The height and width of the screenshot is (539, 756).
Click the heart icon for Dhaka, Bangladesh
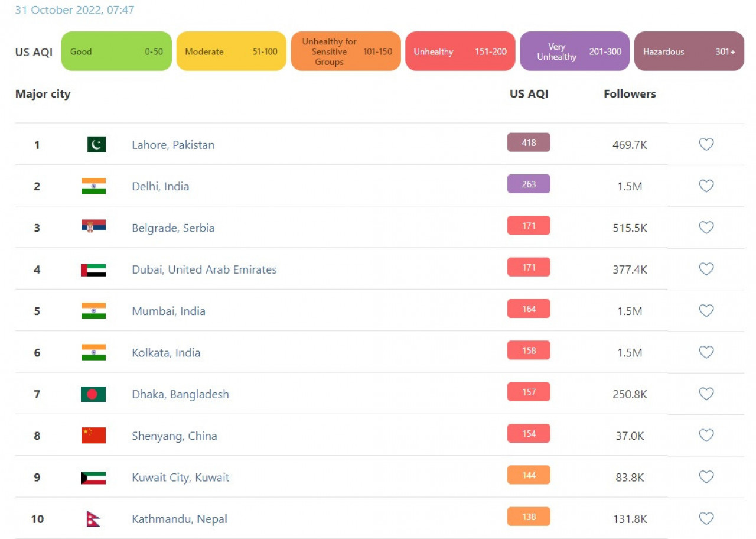706,394
